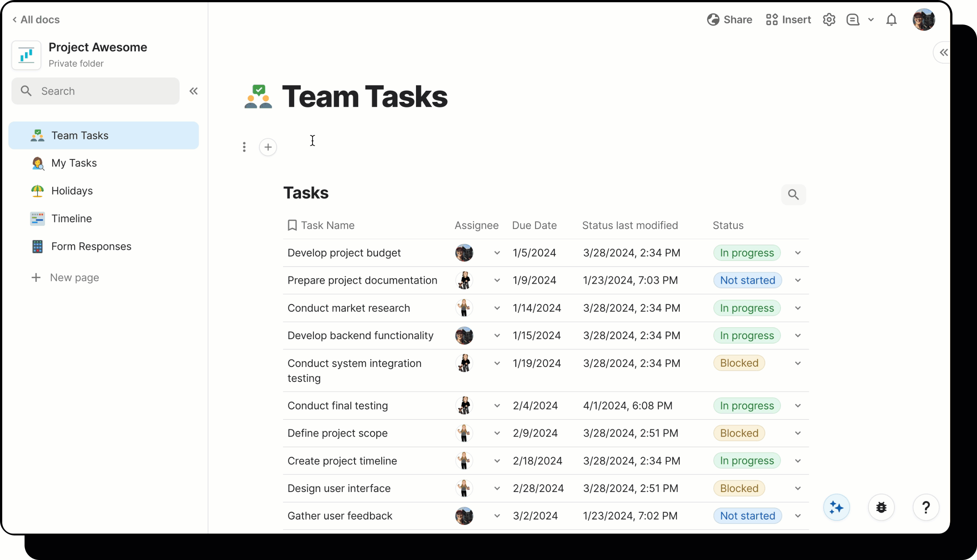Click Not started status for Prepare project documentation
977x560 pixels.
tap(747, 280)
